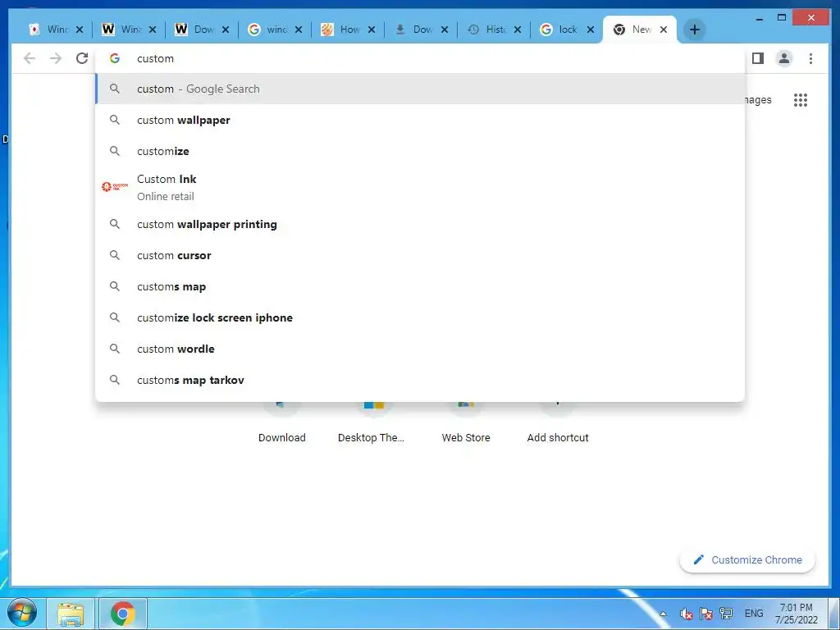The width and height of the screenshot is (840, 630).
Task: Open the Windows Start menu
Action: (22, 613)
